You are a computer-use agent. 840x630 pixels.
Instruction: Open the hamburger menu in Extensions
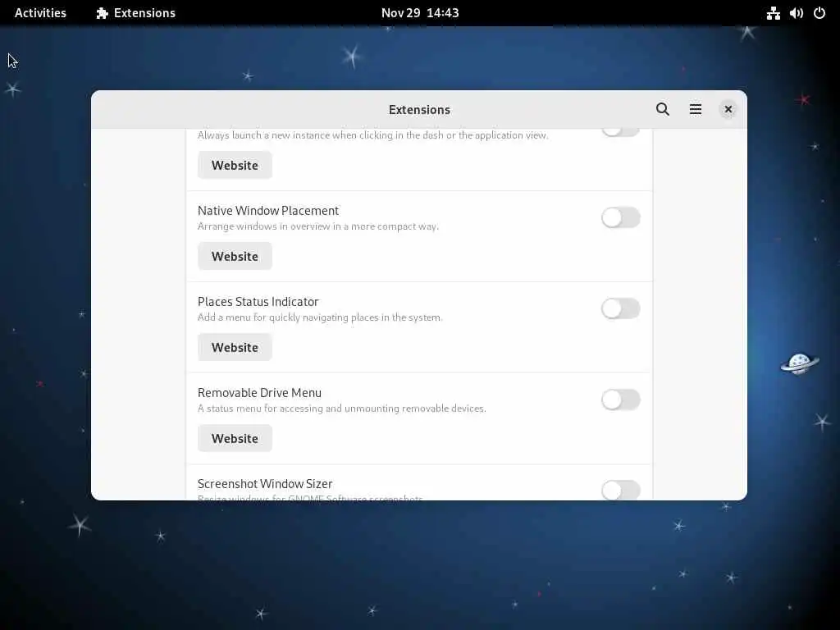(696, 109)
